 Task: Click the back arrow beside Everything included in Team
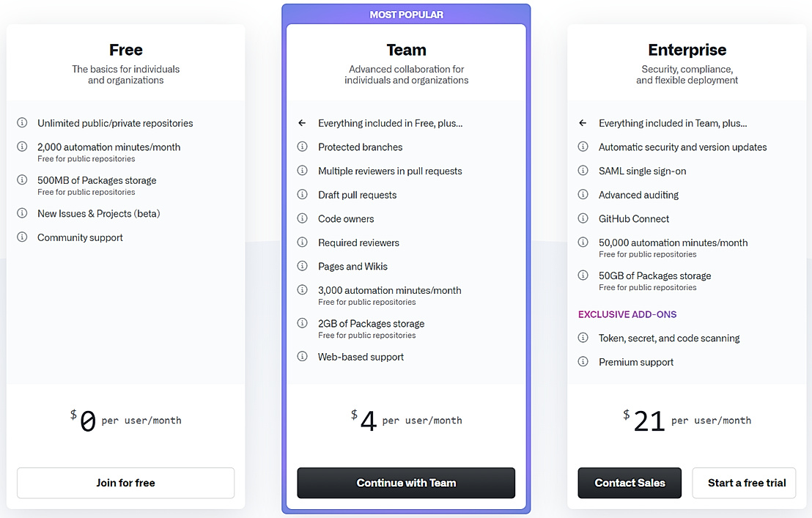583,123
